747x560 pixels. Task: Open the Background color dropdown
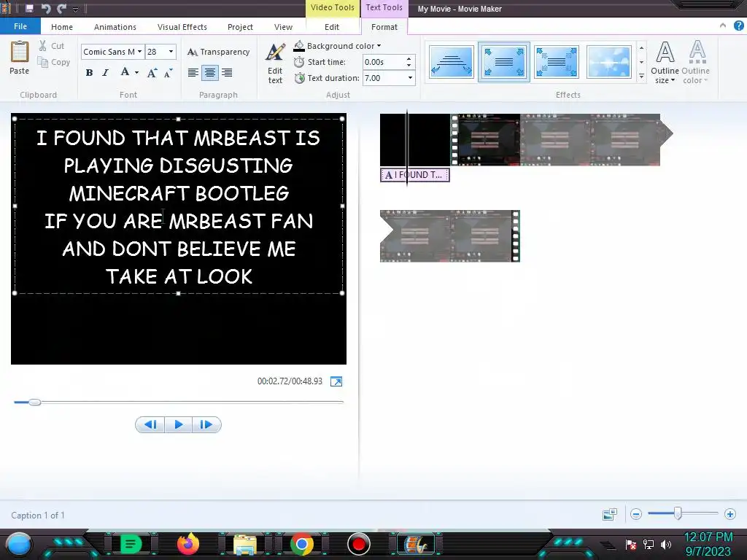pos(337,46)
